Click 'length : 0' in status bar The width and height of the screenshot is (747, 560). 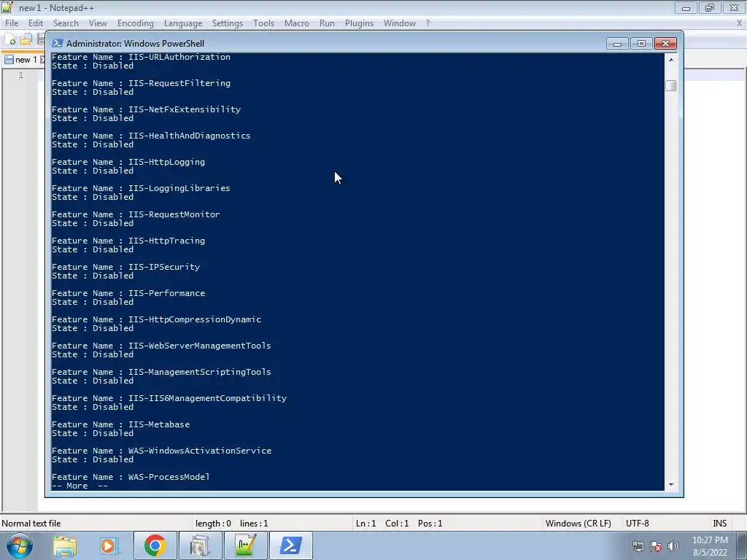click(x=213, y=524)
